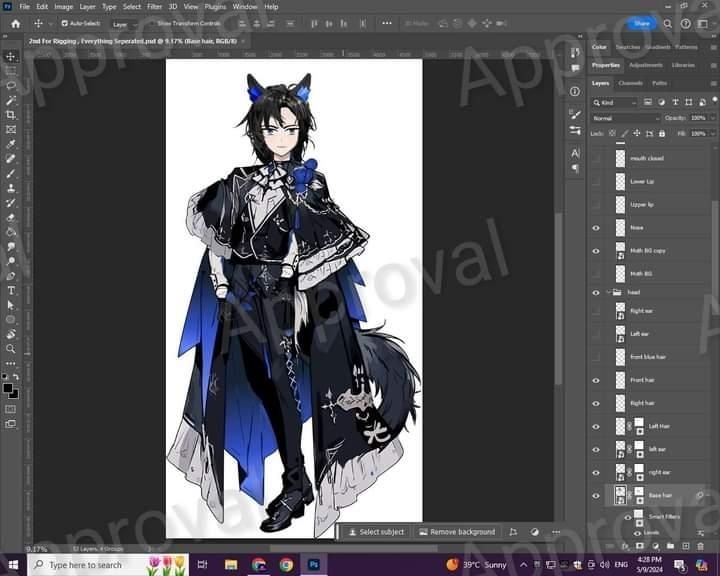The image size is (720, 576).
Task: Open the Window menu
Action: pos(245,6)
